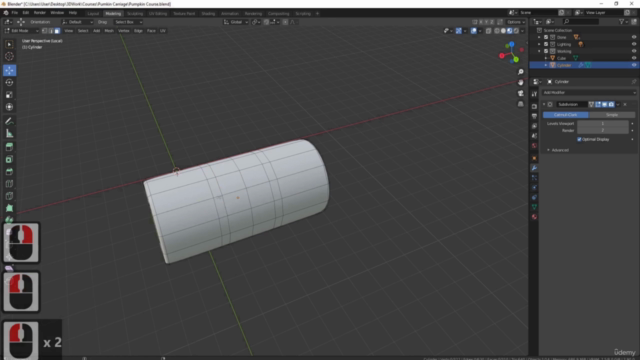Open the Options dropdown
Screen dimensions: 640x360
516,22
